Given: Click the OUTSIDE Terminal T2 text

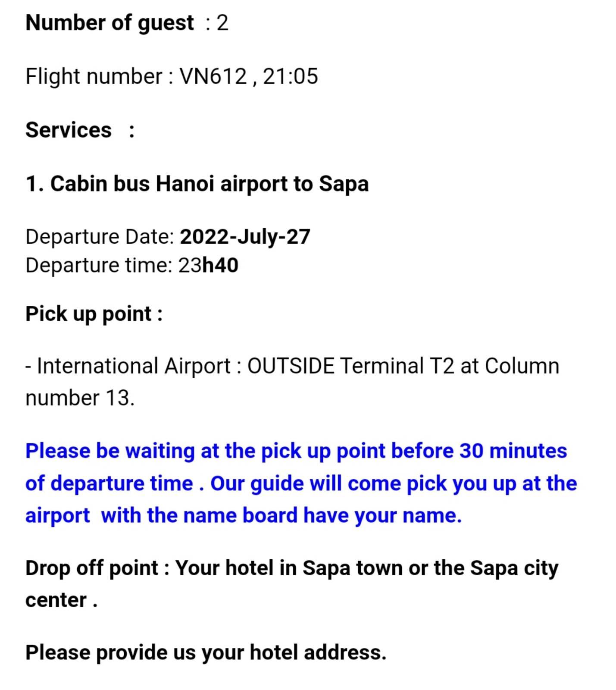Looking at the screenshot, I should pos(351,366).
